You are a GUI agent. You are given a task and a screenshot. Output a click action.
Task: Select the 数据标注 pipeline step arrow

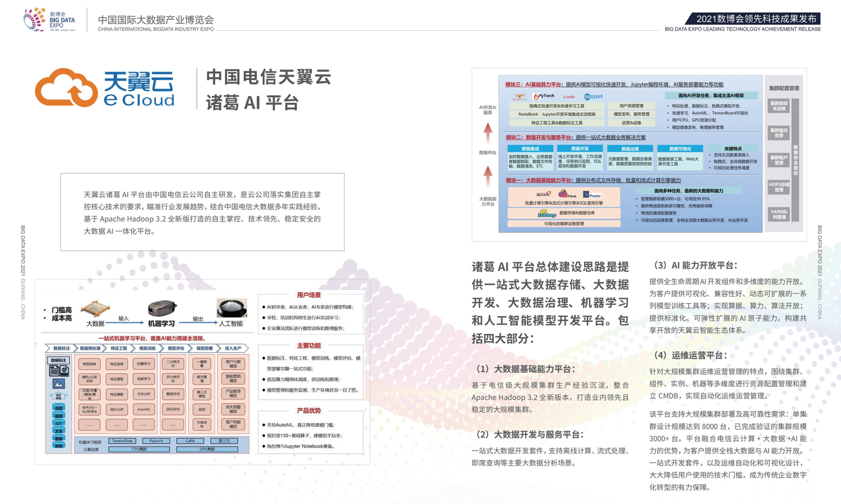60,348
